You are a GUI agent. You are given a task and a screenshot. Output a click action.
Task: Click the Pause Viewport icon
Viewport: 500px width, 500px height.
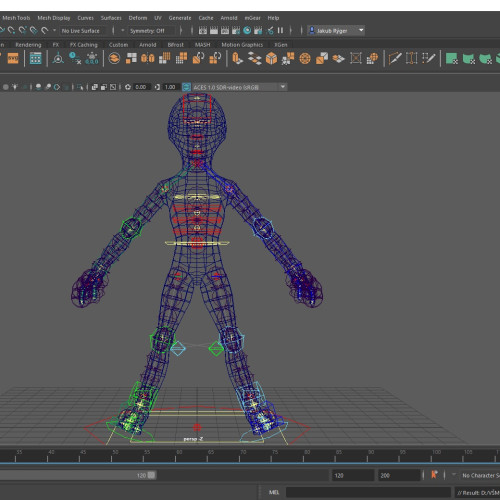point(280,31)
